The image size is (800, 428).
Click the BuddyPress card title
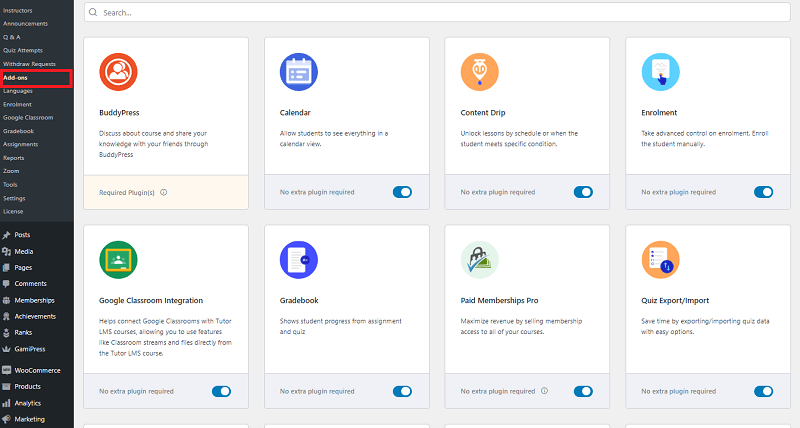click(x=119, y=113)
